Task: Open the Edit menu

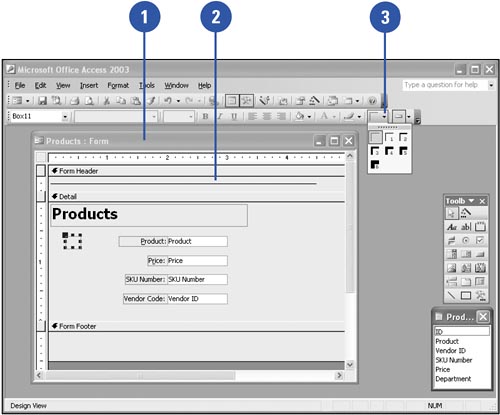Action: (x=40, y=85)
